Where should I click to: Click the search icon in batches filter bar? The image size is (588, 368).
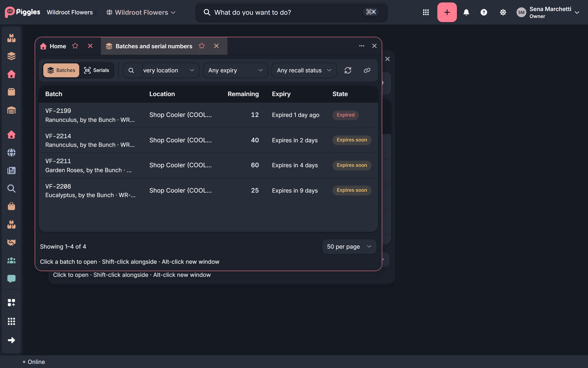(x=131, y=70)
